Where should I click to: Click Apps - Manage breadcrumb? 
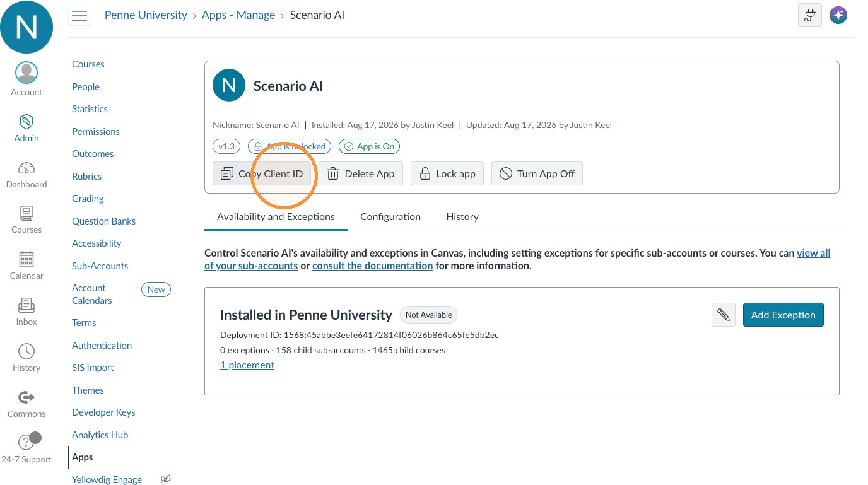(238, 15)
